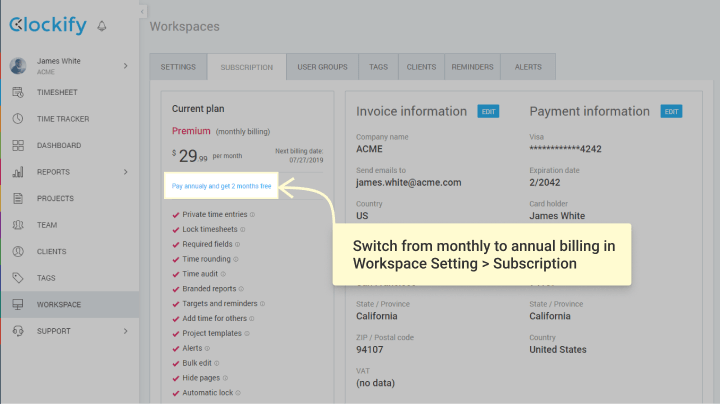Open TIME TRACKER from the sidebar
This screenshot has height=404, width=720.
tap(63, 119)
